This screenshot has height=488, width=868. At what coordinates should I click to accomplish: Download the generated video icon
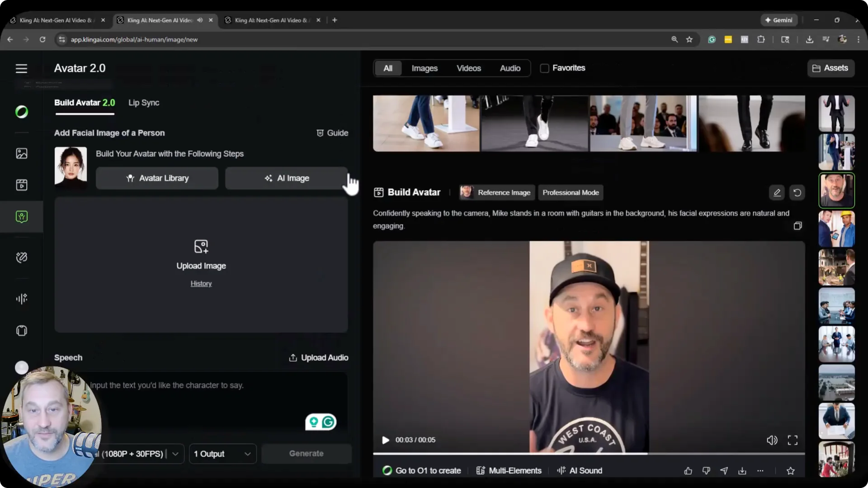point(742,471)
